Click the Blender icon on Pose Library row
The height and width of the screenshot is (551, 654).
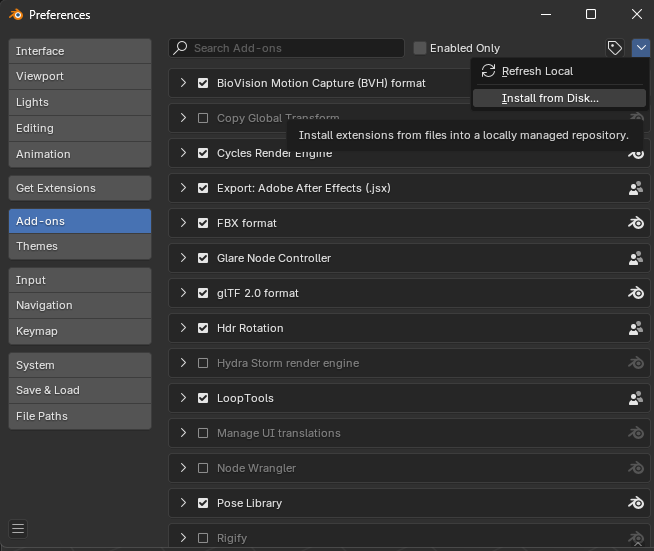pos(635,503)
